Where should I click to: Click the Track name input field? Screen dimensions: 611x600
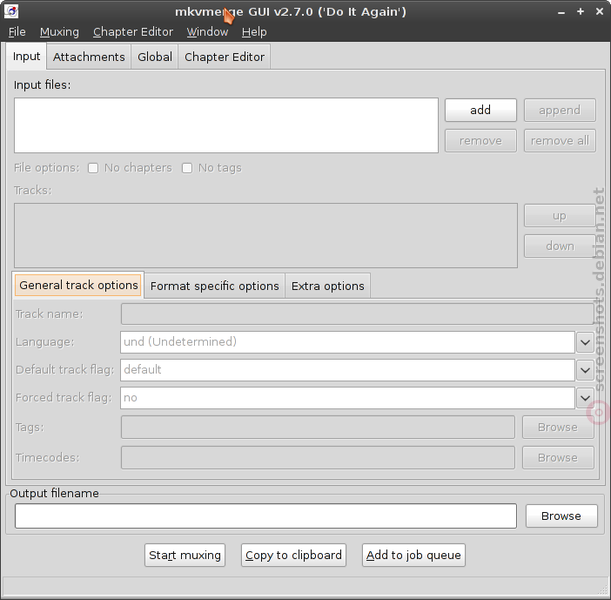(x=357, y=314)
